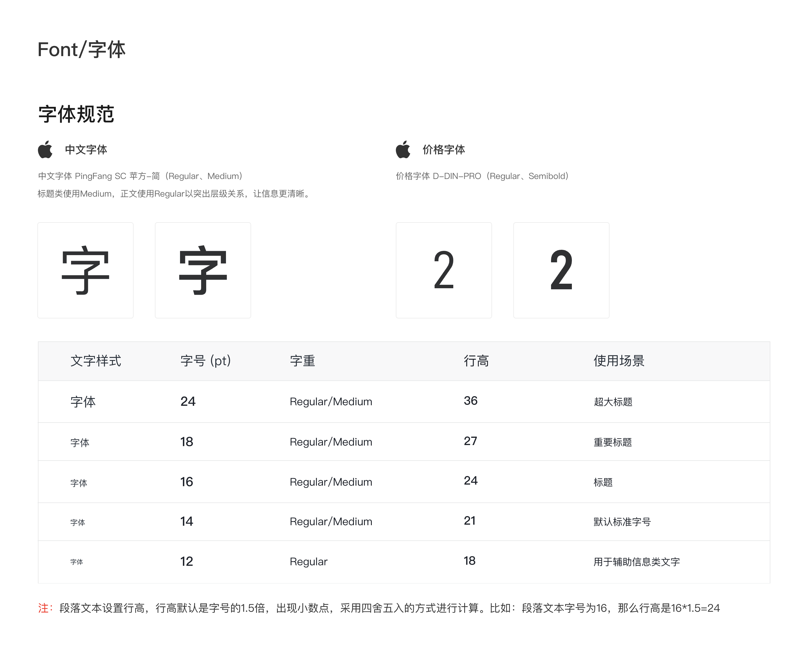The image size is (812, 647).
Task: Click Regular/Medium in the 14pt row
Action: tap(331, 522)
